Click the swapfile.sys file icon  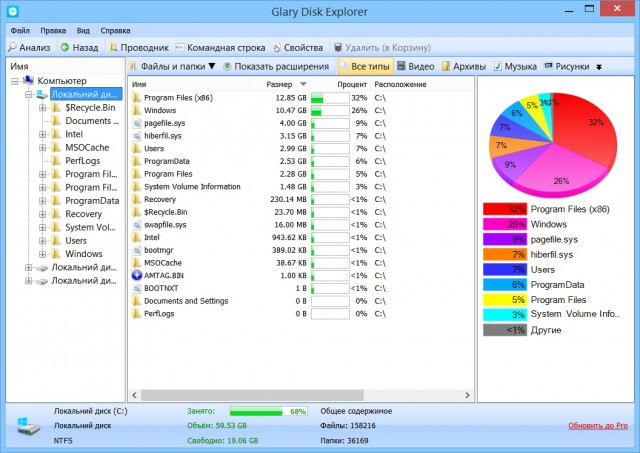click(137, 225)
